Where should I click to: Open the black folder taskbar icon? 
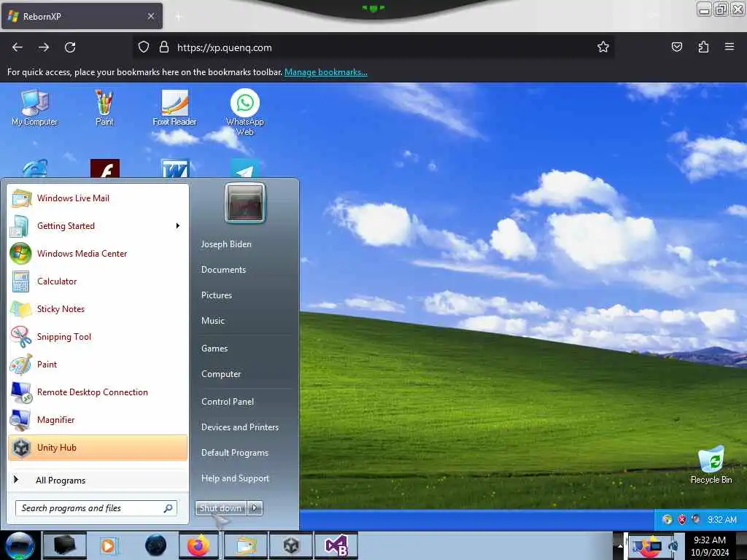(65, 545)
